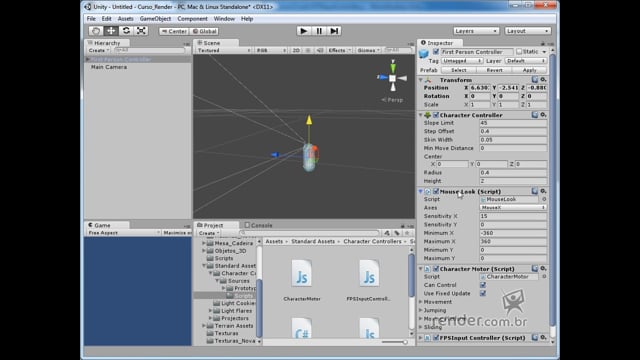
Task: Open Tag Untagged dropdown
Action: [x=462, y=61]
